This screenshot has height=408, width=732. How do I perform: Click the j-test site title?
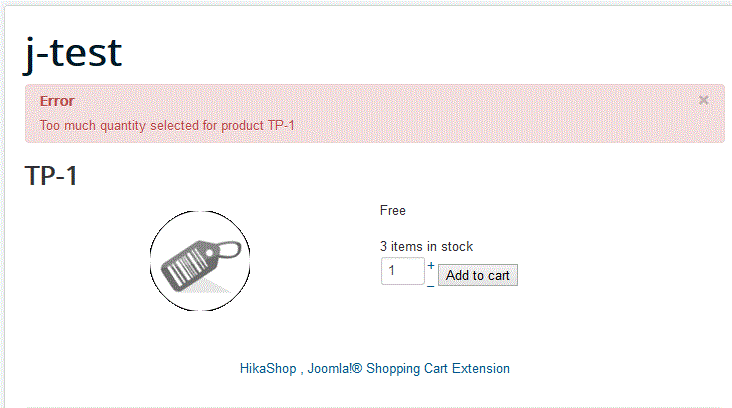[73, 52]
